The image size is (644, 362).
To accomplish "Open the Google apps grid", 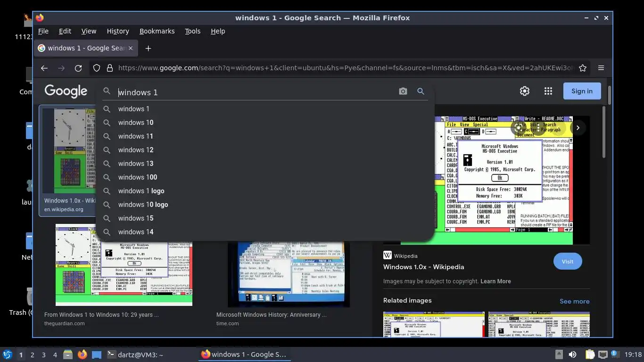I will (x=548, y=91).
